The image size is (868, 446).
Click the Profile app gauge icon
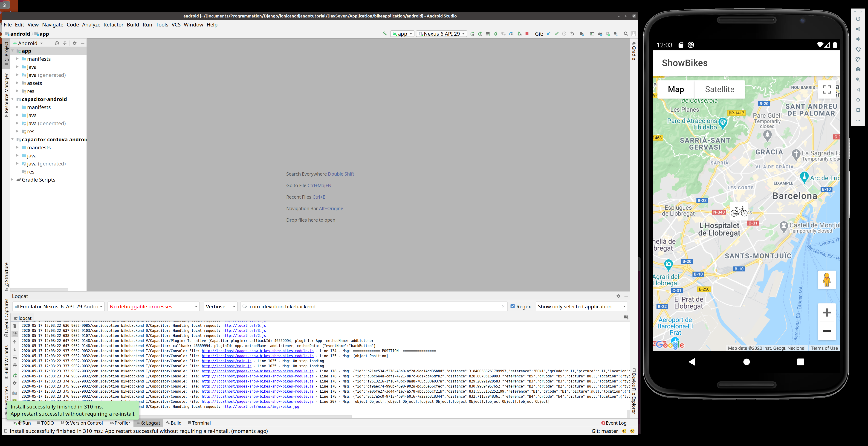[x=511, y=34]
